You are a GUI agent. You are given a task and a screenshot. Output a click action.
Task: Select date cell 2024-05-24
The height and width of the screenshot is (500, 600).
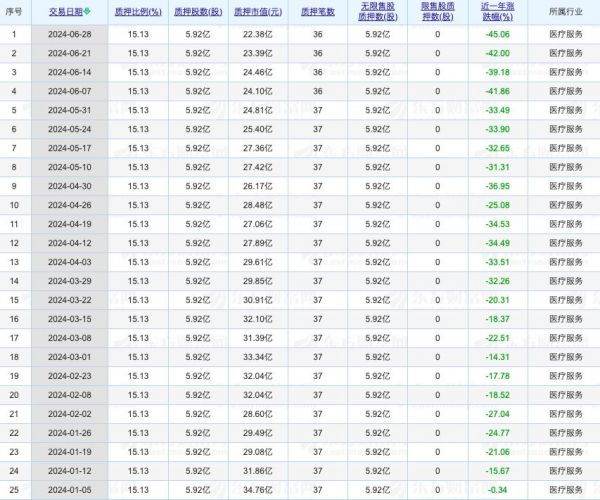(x=70, y=129)
